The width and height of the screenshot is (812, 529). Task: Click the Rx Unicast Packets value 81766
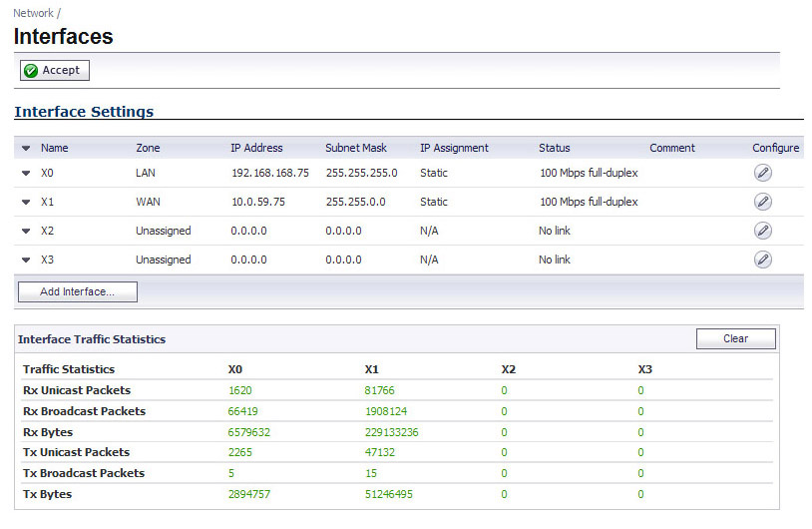point(380,390)
